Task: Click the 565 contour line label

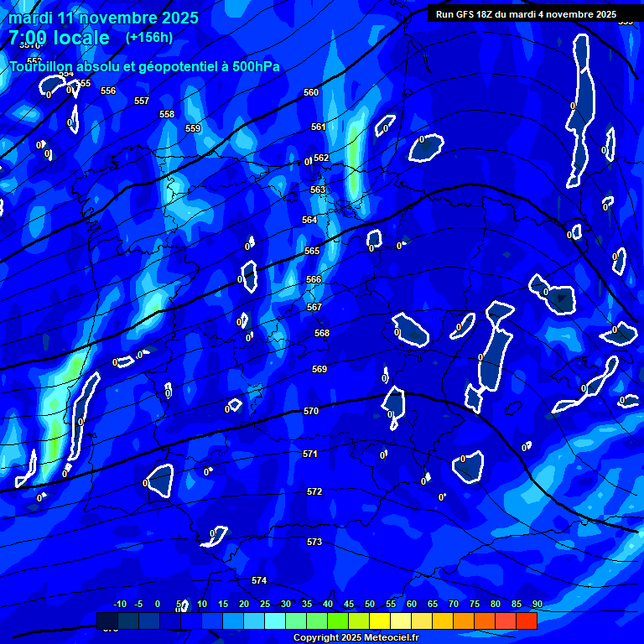Action: 312,252
